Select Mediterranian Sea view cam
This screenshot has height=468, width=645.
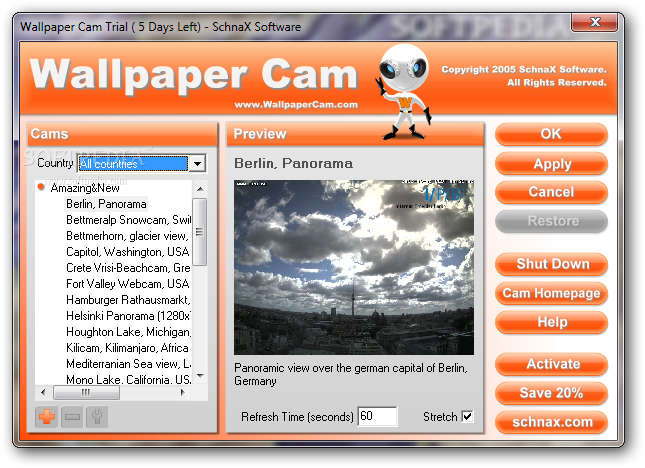pos(128,364)
